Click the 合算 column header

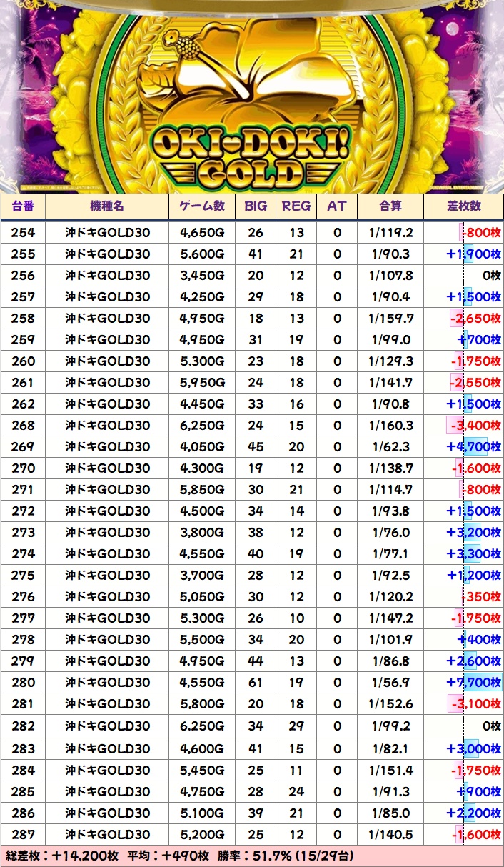pyautogui.click(x=390, y=206)
